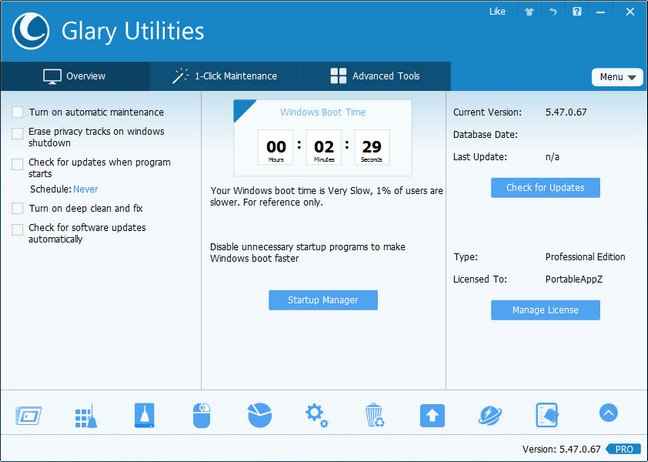
Task: Tick Erase privacy tracks on windows shutdown
Action: 17,133
